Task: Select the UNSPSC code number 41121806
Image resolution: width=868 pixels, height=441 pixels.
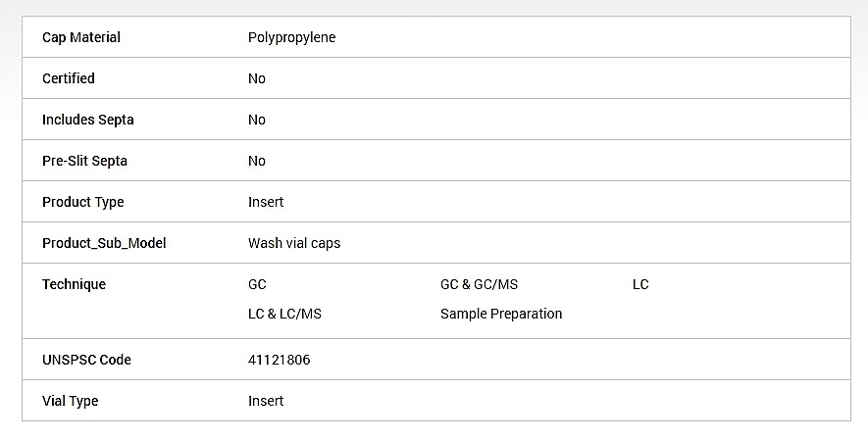Action: (280, 360)
